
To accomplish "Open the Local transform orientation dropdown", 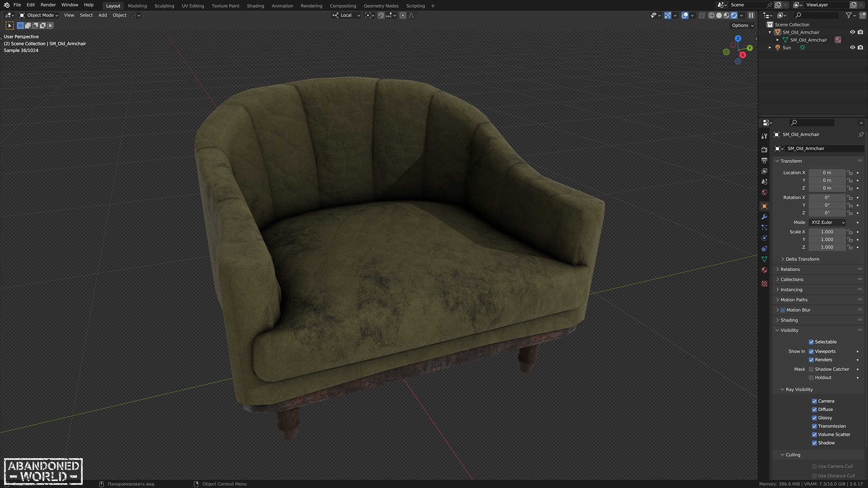I will [x=346, y=15].
